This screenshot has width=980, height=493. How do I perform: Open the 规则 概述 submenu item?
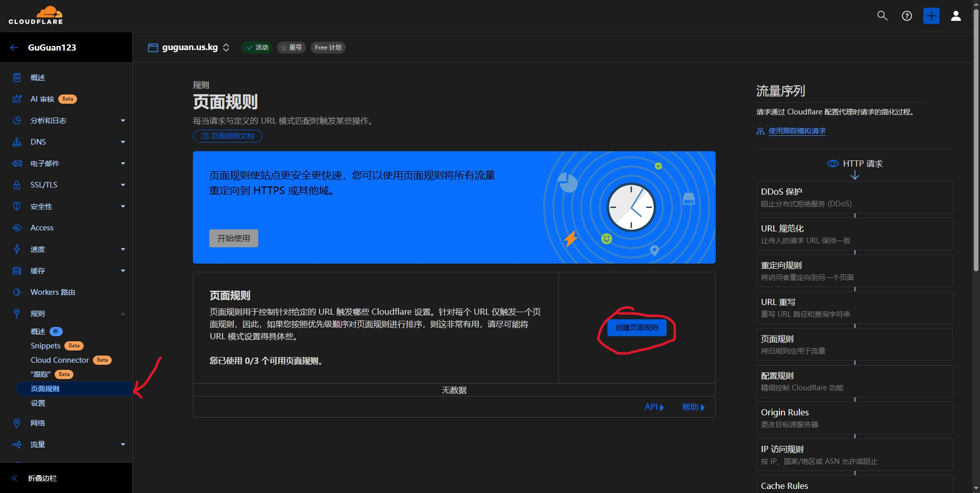pyautogui.click(x=38, y=332)
